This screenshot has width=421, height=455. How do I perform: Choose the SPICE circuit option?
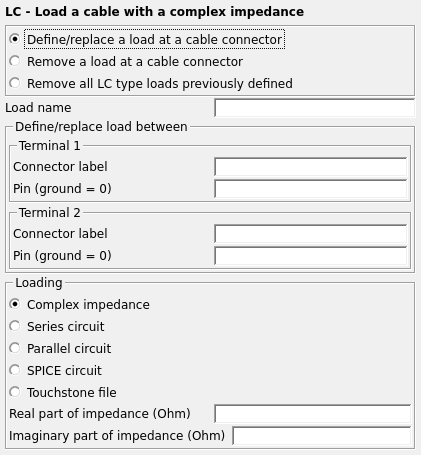pos(55,370)
